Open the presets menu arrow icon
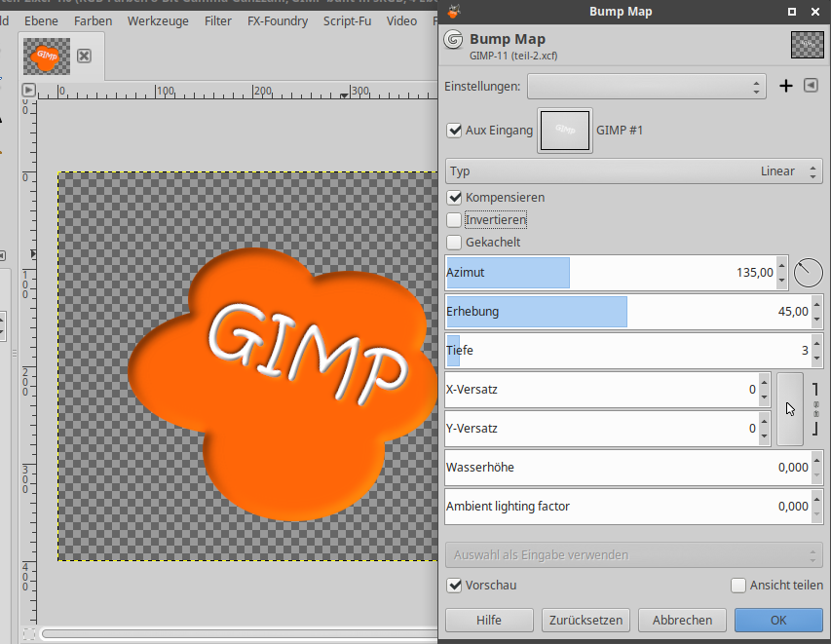The height and width of the screenshot is (644, 831). click(x=811, y=86)
